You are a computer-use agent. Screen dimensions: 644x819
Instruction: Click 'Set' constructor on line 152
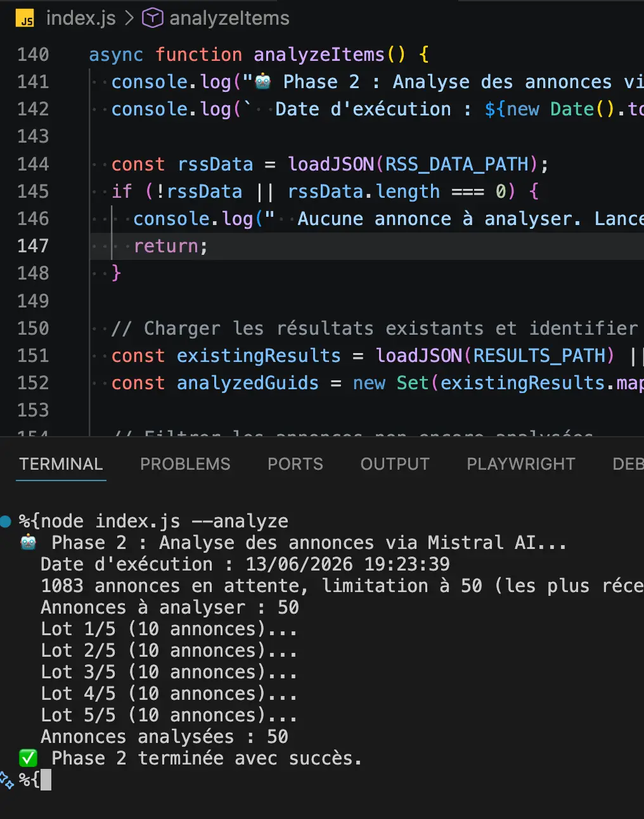click(413, 383)
